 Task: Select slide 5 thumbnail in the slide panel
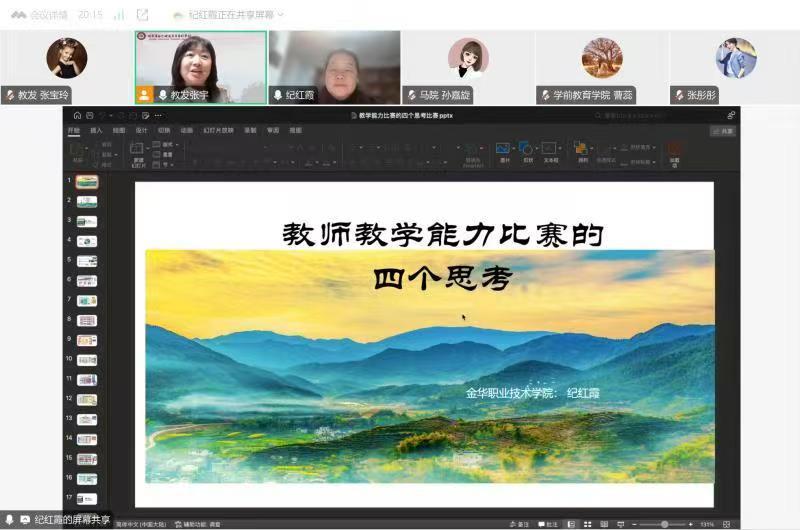pyautogui.click(x=87, y=260)
